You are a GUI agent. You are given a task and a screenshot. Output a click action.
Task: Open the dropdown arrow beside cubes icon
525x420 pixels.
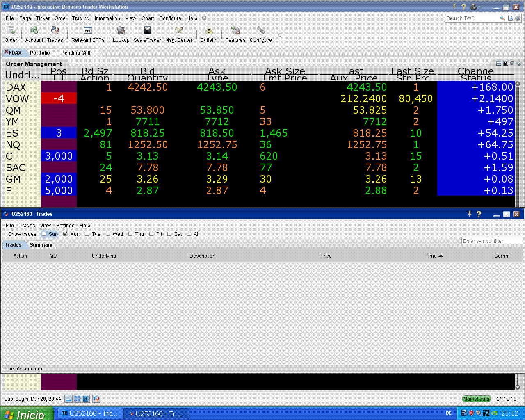point(479,7)
